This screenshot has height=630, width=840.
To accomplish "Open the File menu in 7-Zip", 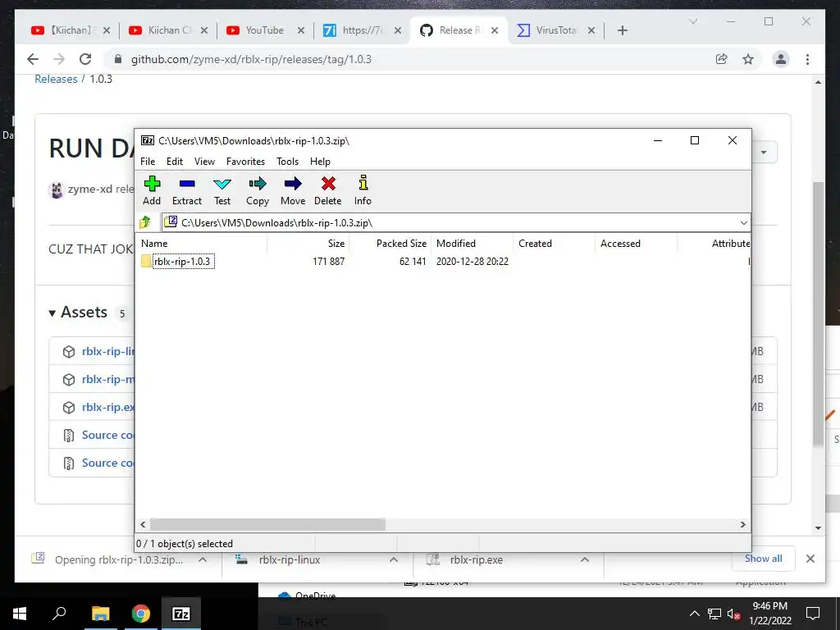I will pyautogui.click(x=148, y=162).
